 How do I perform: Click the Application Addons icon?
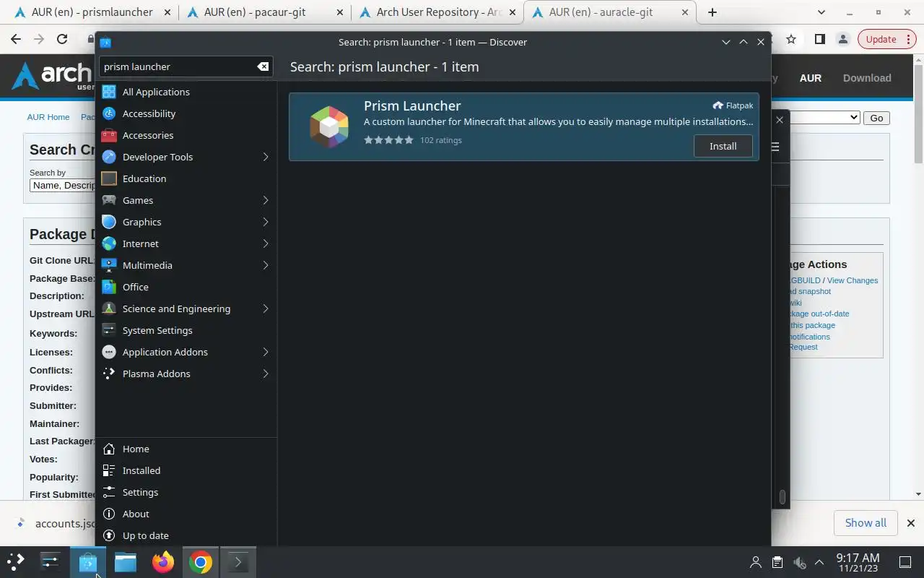109,352
